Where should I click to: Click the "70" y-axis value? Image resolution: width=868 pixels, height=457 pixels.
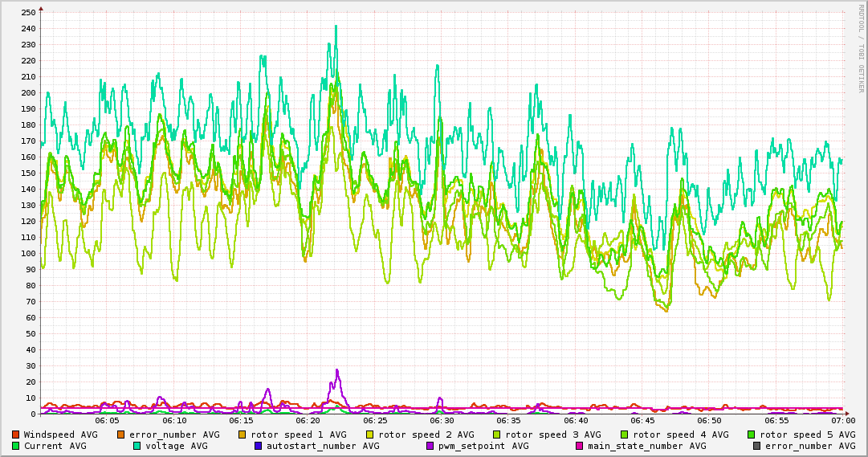click(x=31, y=301)
